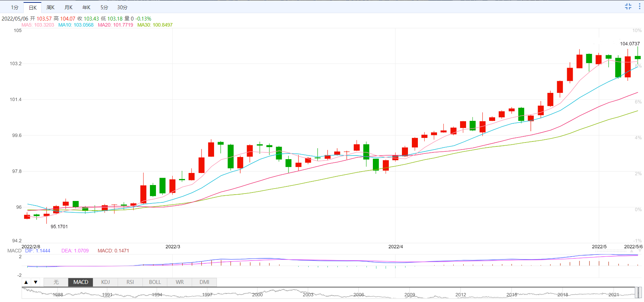The width and height of the screenshot is (644, 302).
Task: Switch to the 年K yearly tab
Action: pyautogui.click(x=86, y=7)
